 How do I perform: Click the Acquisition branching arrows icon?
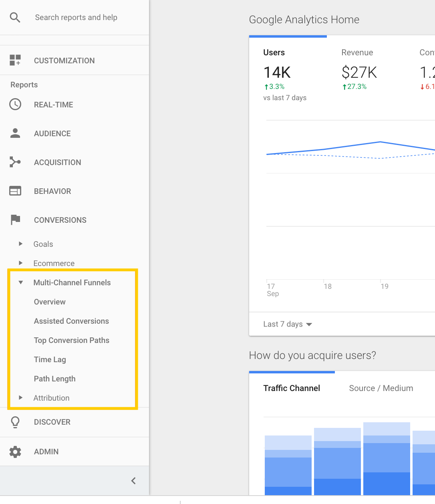(x=15, y=162)
